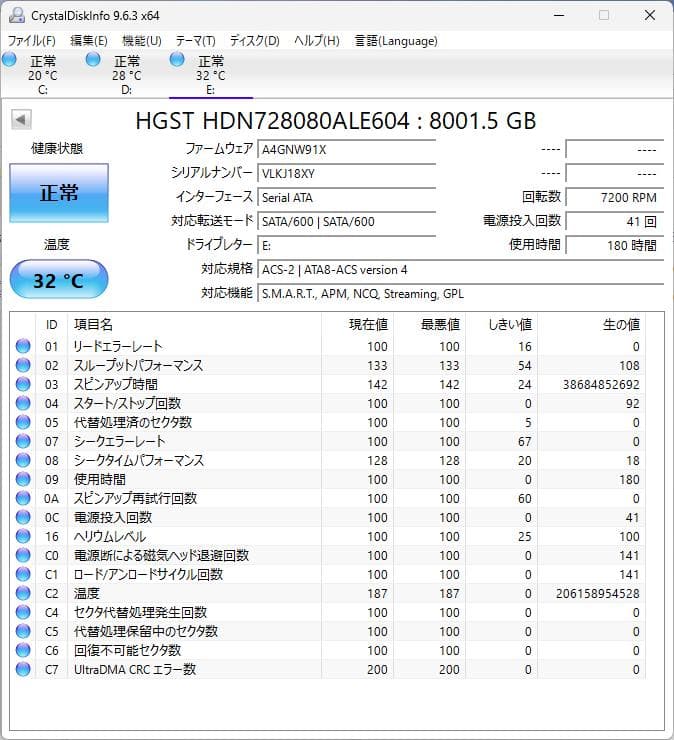Image resolution: width=674 pixels, height=740 pixels.
Task: Click the 32 °C temperature button
Action: (x=59, y=280)
